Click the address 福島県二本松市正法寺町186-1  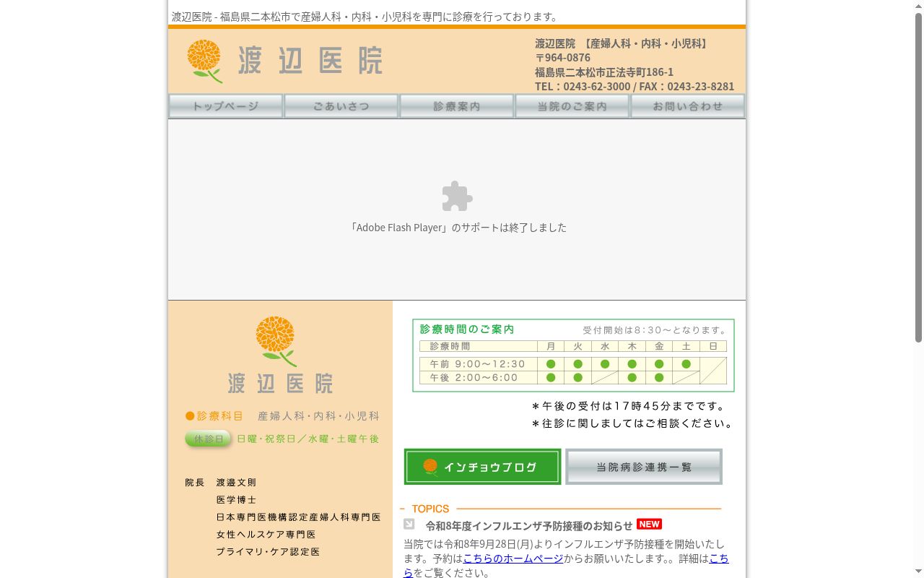click(x=604, y=72)
